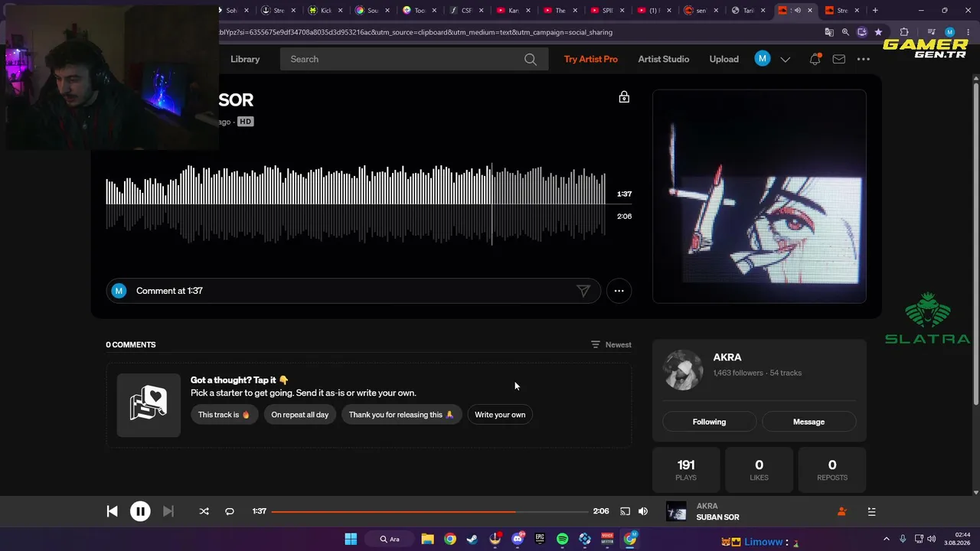Viewport: 980px width, 551px height.
Task: Seek within the orange player progress bar
Action: (430, 511)
